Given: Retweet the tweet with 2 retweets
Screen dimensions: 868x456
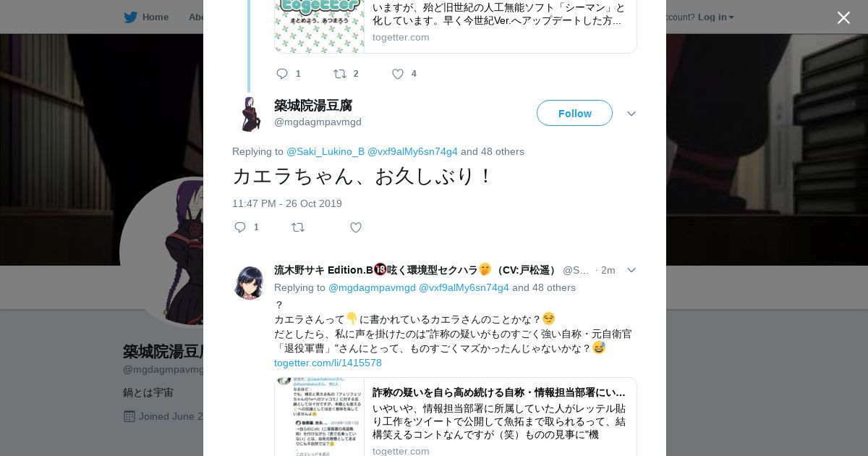Looking at the screenshot, I should click(x=340, y=74).
